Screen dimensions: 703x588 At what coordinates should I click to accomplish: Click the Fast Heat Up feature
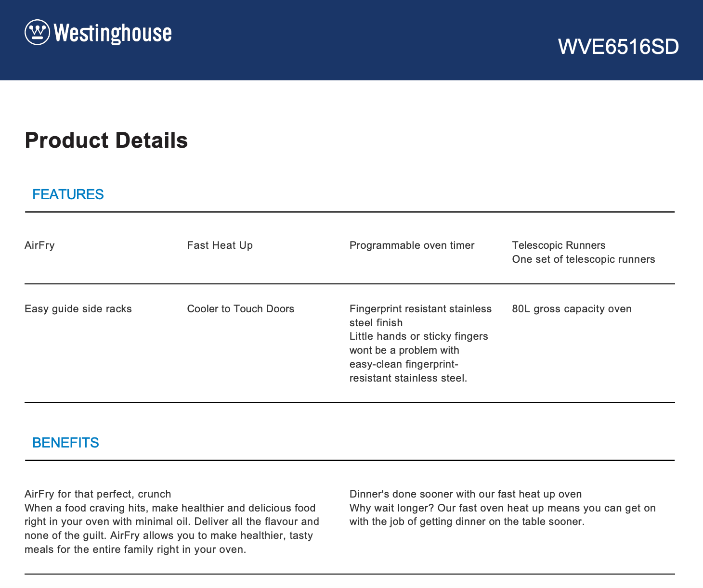220,245
